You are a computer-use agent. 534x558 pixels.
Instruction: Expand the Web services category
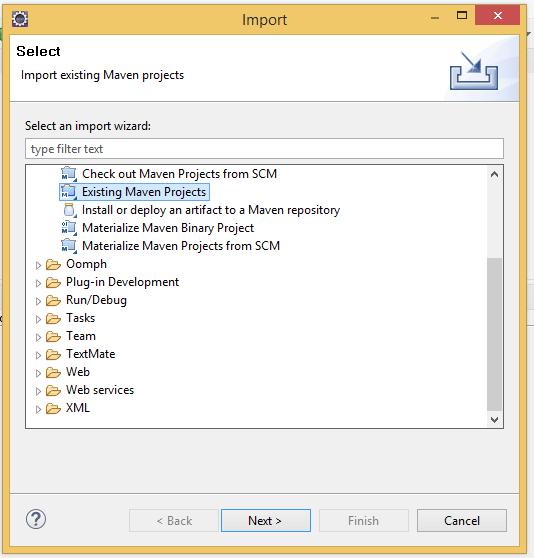click(38, 391)
